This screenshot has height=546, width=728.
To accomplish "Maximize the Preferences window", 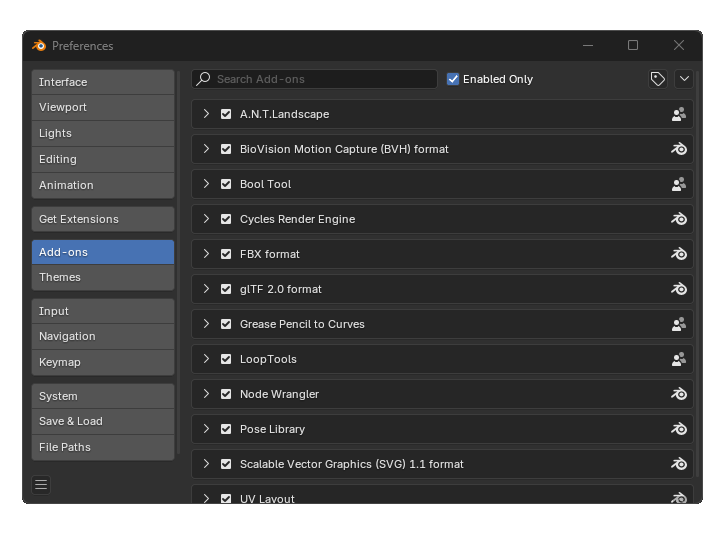I will [633, 45].
